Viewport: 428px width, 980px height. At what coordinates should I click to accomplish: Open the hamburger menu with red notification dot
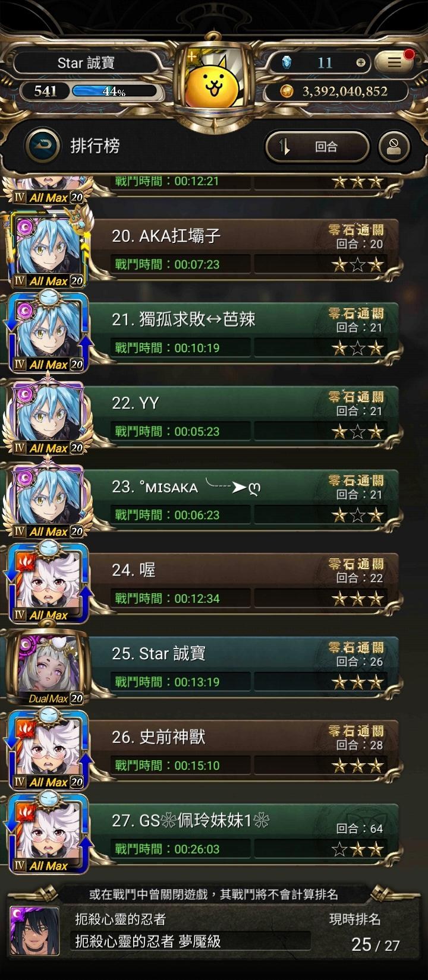click(394, 62)
